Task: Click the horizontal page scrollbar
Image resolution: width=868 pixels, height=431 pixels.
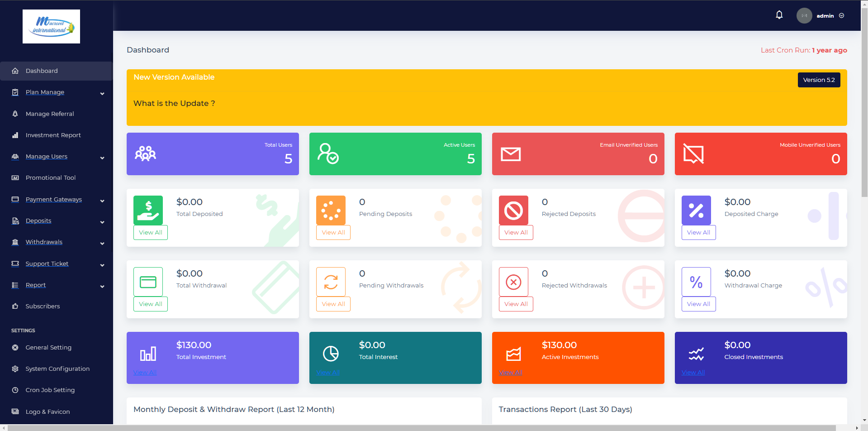Action: pyautogui.click(x=422, y=428)
